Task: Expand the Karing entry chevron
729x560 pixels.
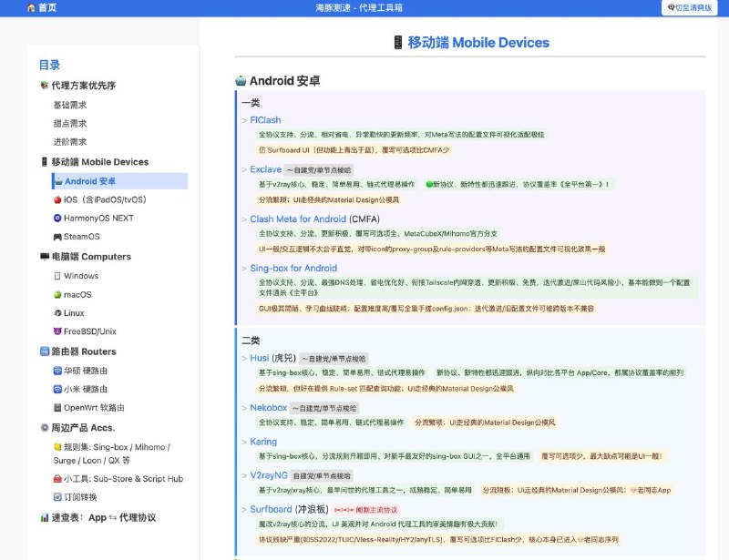Action: [243, 442]
